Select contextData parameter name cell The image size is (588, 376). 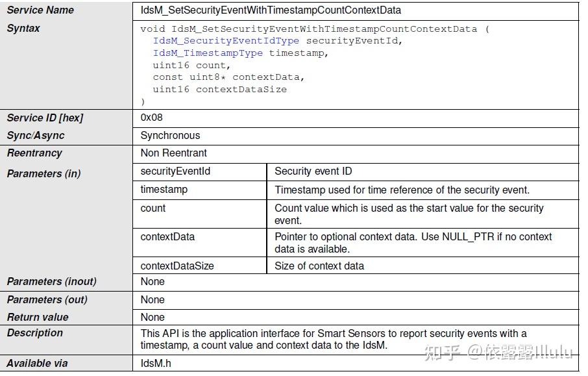[167, 237]
